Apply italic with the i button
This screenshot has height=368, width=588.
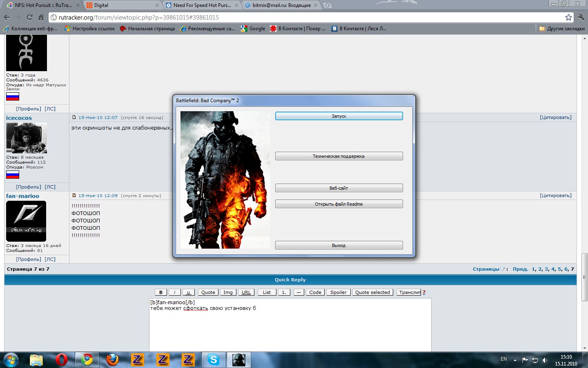pos(174,292)
